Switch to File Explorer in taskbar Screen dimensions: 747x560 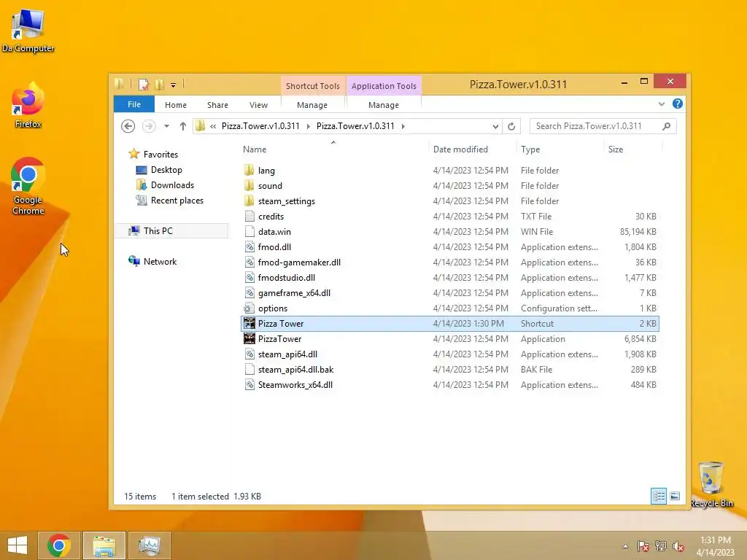104,545
